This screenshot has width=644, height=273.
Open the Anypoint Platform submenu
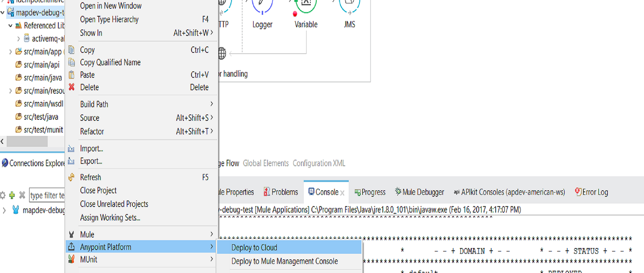[x=141, y=247]
